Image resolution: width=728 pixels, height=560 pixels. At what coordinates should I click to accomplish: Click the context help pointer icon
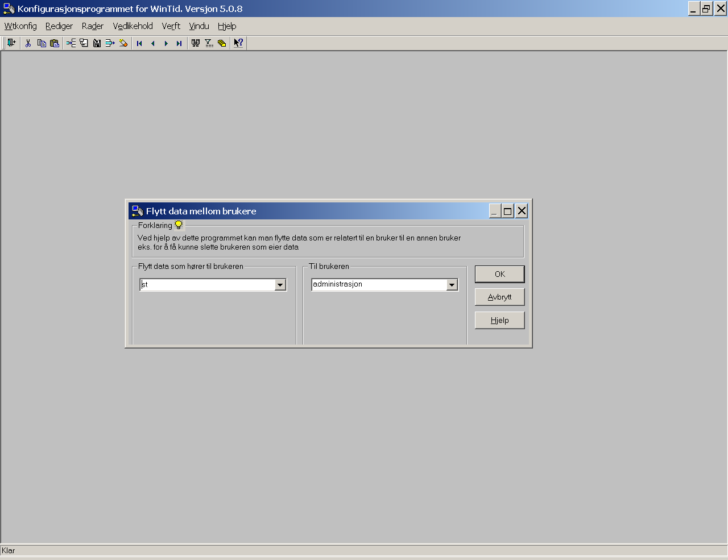pyautogui.click(x=238, y=43)
